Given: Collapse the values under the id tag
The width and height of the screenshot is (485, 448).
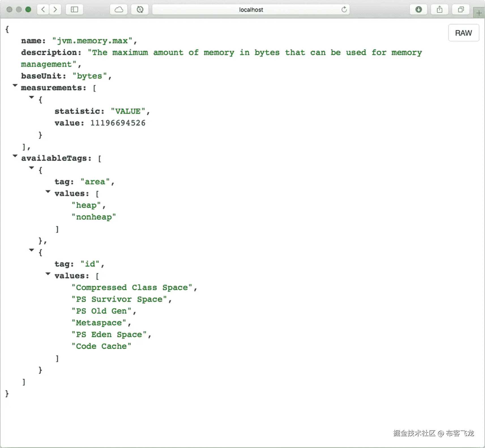Looking at the screenshot, I should click(x=48, y=274).
